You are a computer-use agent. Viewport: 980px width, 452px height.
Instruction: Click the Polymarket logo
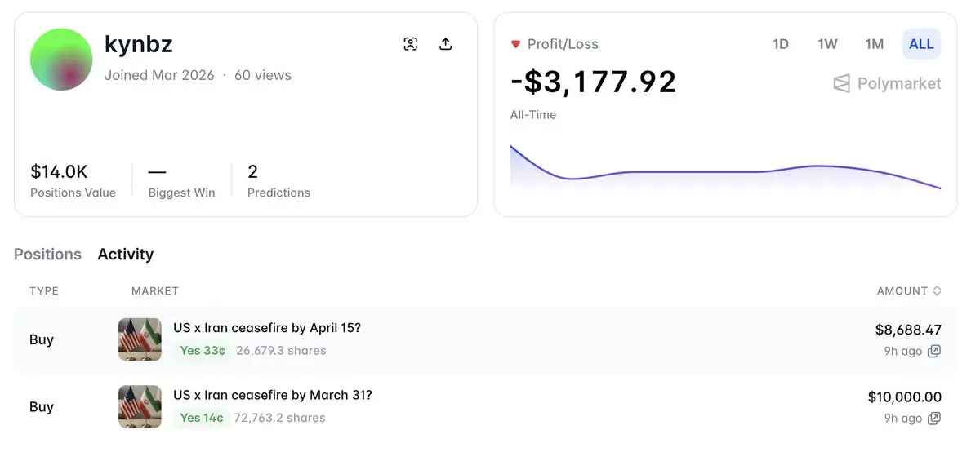(887, 83)
